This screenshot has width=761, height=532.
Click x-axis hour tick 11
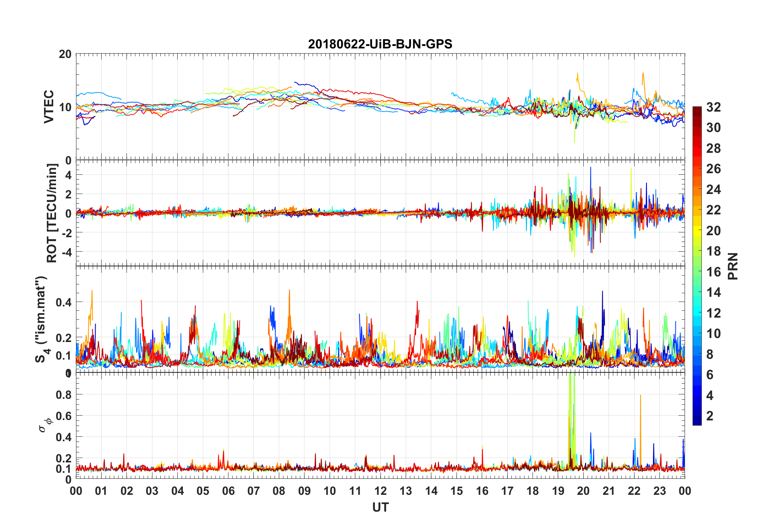pos(355,491)
